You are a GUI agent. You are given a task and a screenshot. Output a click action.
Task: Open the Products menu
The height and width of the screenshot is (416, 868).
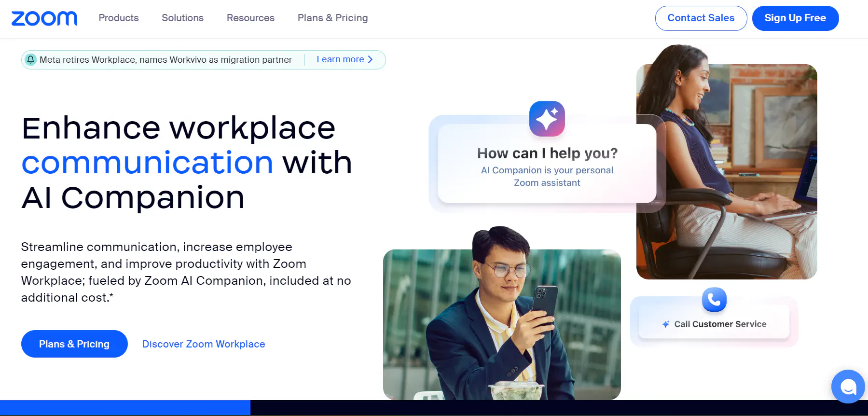(x=119, y=18)
